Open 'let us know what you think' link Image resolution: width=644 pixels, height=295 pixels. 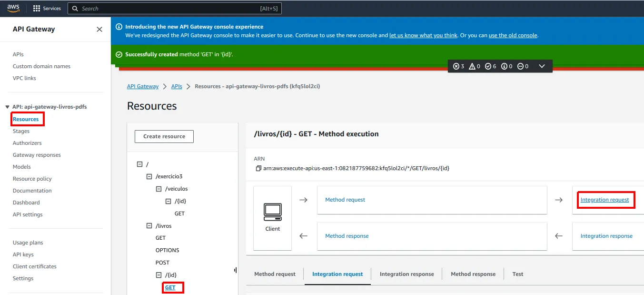(423, 35)
